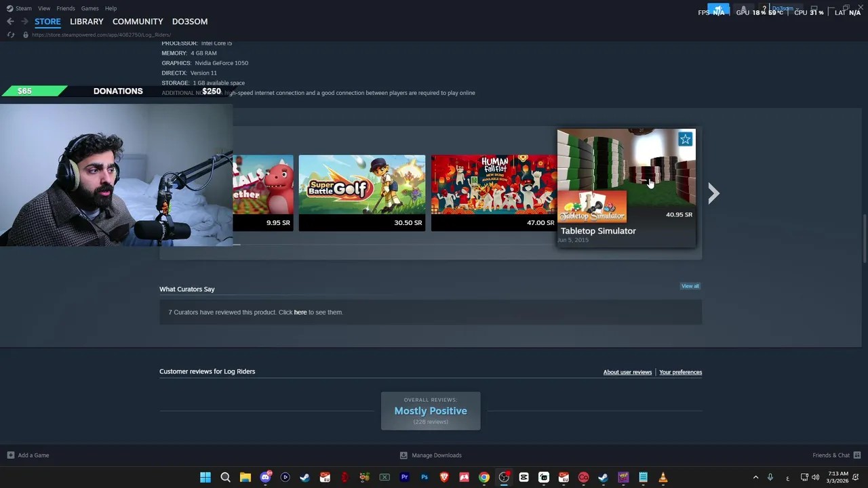This screenshot has height=488, width=868.
Task: Open the DO3SOM profile tab
Action: (x=190, y=22)
